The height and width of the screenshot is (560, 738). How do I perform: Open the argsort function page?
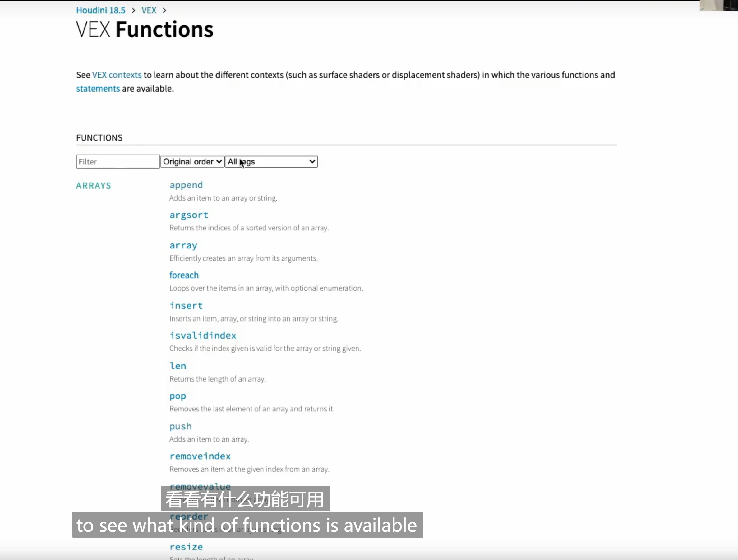(x=189, y=215)
